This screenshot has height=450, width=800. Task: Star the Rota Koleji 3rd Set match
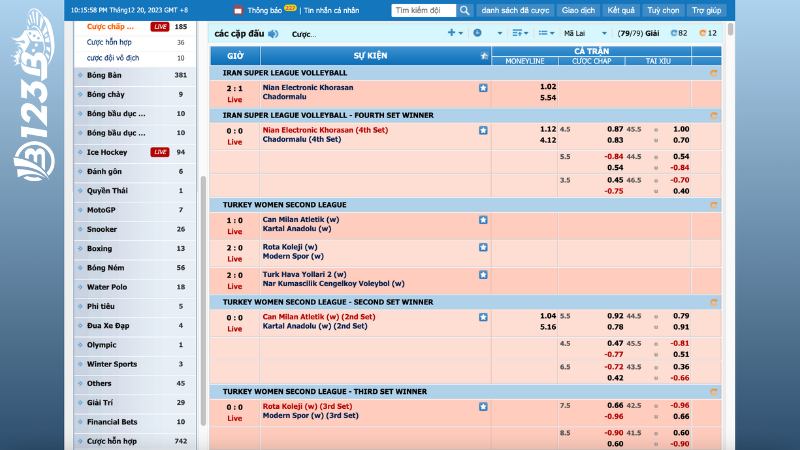coord(483,407)
